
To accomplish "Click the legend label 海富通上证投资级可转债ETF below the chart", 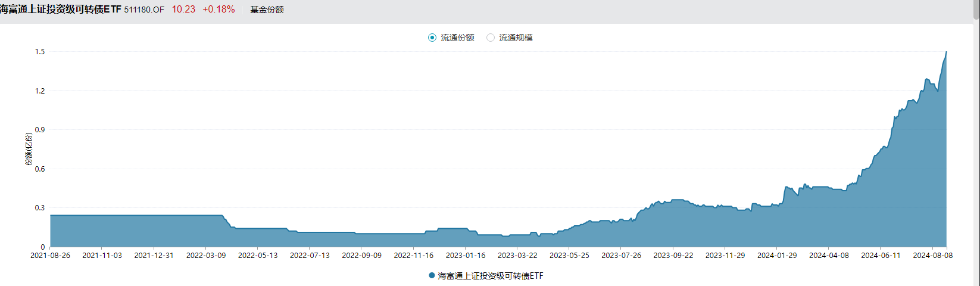I will click(x=491, y=276).
